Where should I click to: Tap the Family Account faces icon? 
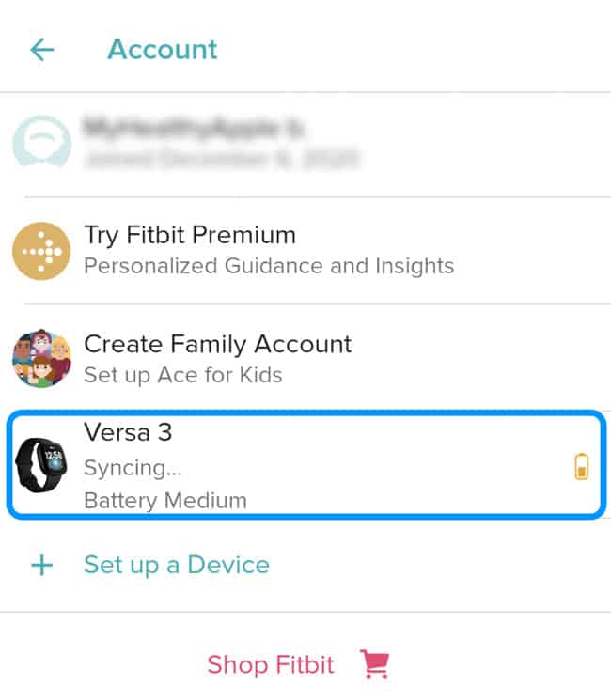[41, 359]
